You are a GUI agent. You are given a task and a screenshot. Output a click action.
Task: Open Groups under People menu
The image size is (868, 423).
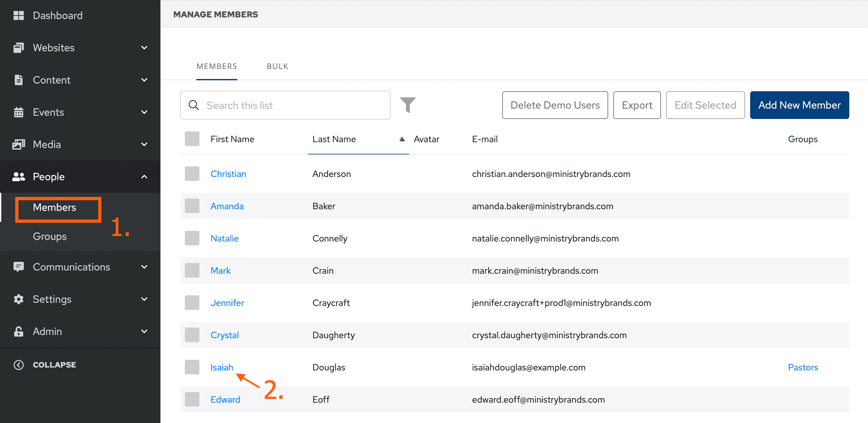click(50, 236)
